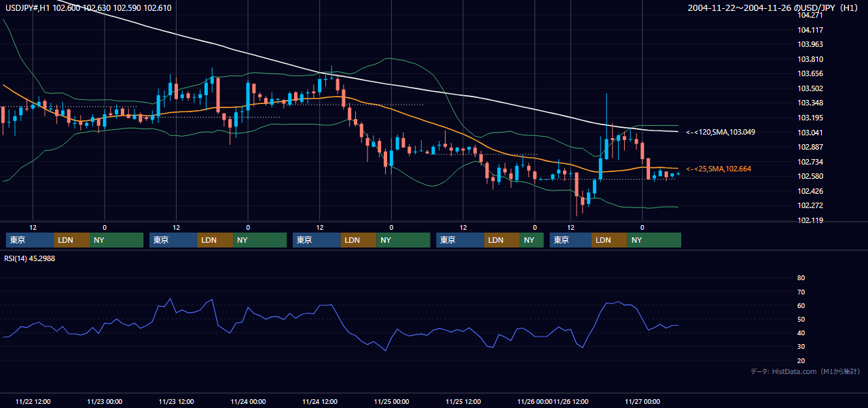The width and height of the screenshot is (868, 408).
Task: Click the USDJPY#,H1 symbol title text
Action: coord(88,8)
